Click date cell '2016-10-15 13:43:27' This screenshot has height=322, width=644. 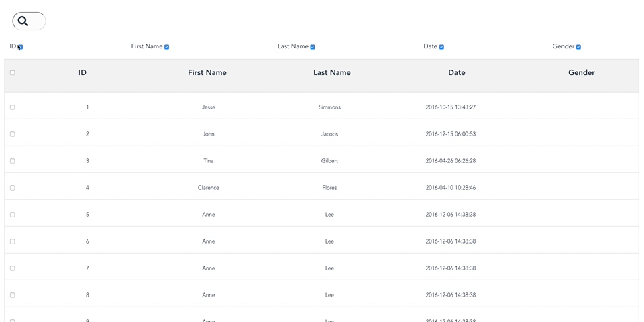(x=451, y=107)
